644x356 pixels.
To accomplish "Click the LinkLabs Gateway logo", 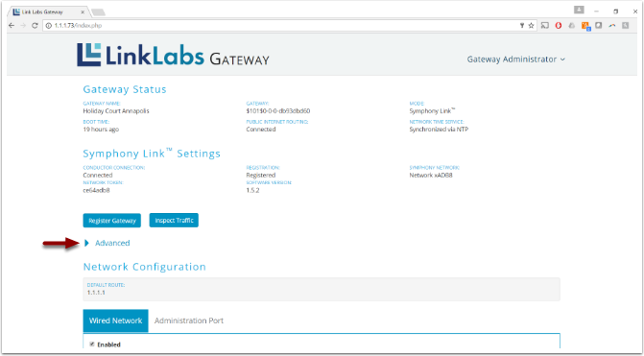I will pyautogui.click(x=173, y=55).
